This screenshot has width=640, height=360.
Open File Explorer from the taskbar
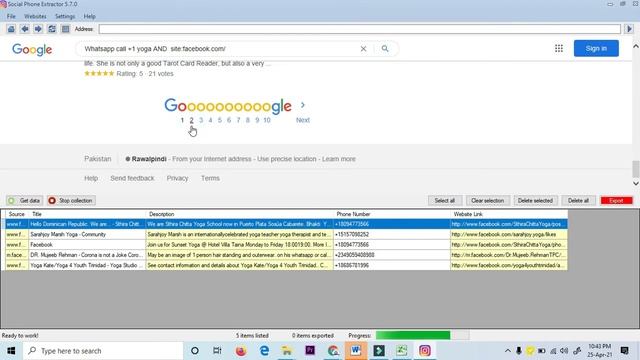(x=287, y=351)
